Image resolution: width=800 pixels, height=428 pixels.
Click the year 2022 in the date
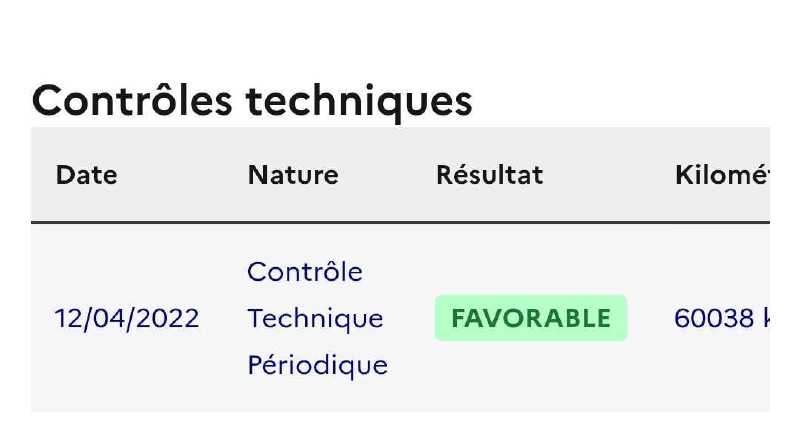click(x=167, y=318)
